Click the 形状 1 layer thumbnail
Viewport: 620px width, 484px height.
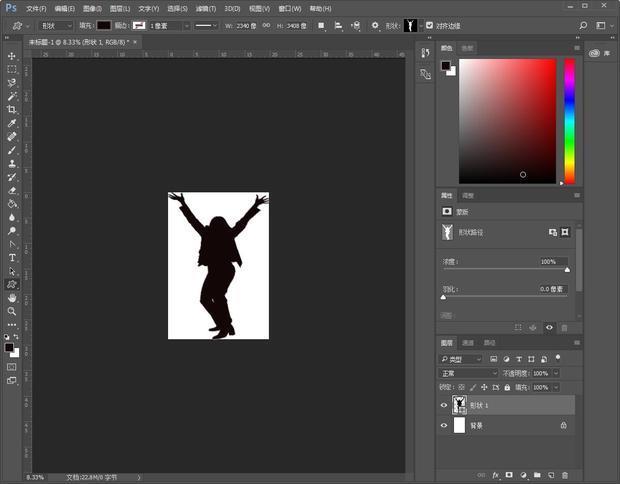[x=460, y=405]
